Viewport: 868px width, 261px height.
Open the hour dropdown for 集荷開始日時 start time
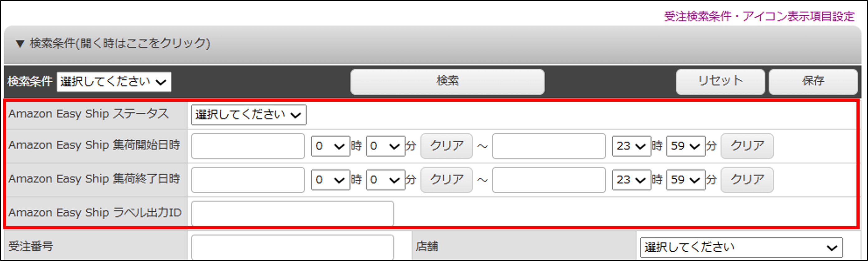click(x=330, y=146)
